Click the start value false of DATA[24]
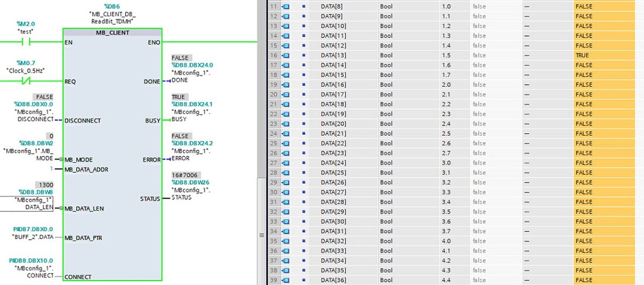The image size is (644, 285). click(x=496, y=163)
